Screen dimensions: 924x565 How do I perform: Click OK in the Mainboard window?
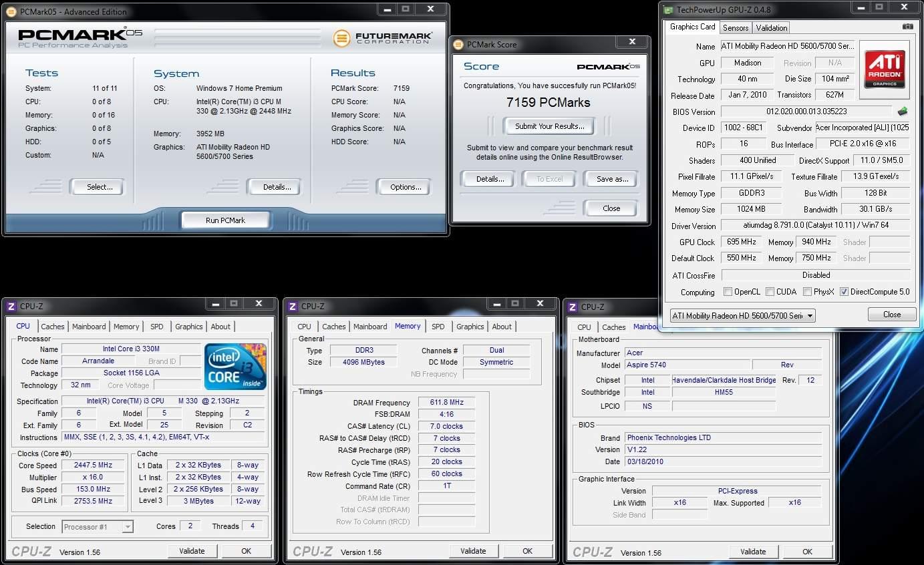807,552
